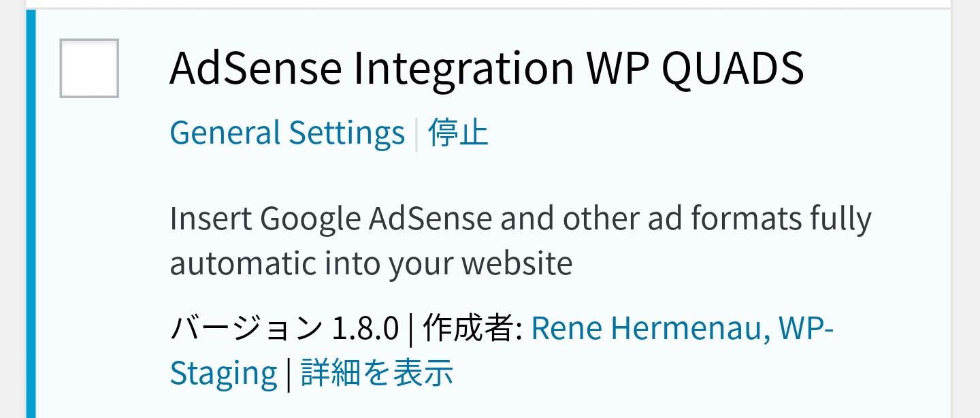Show plugin details via 詳細を表示
The height and width of the screenshot is (418, 980).
377,373
